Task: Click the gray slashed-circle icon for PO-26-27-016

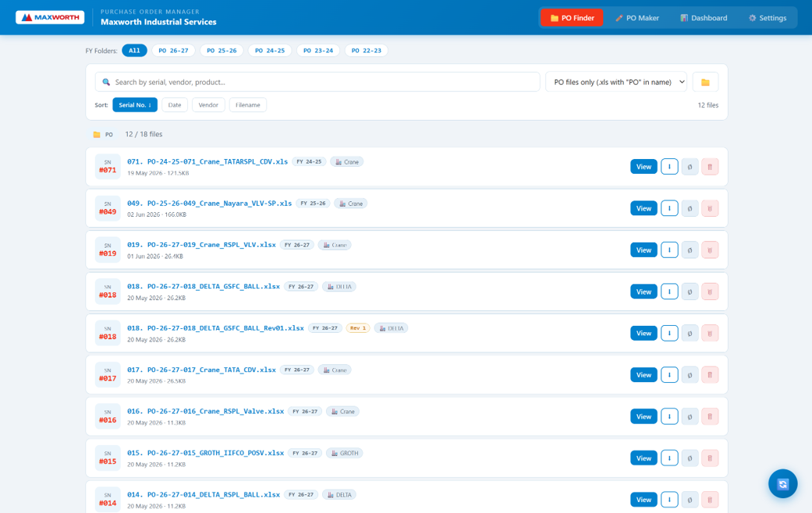Action: click(690, 417)
